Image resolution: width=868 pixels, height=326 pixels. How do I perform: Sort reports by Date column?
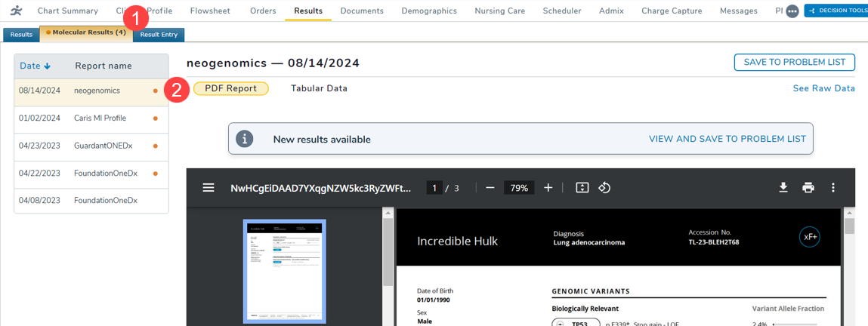35,66
